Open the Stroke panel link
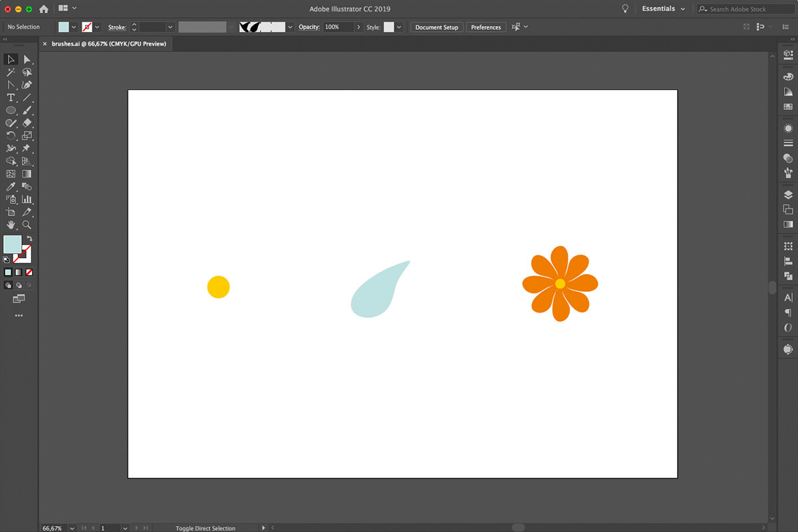798x532 pixels. point(117,27)
